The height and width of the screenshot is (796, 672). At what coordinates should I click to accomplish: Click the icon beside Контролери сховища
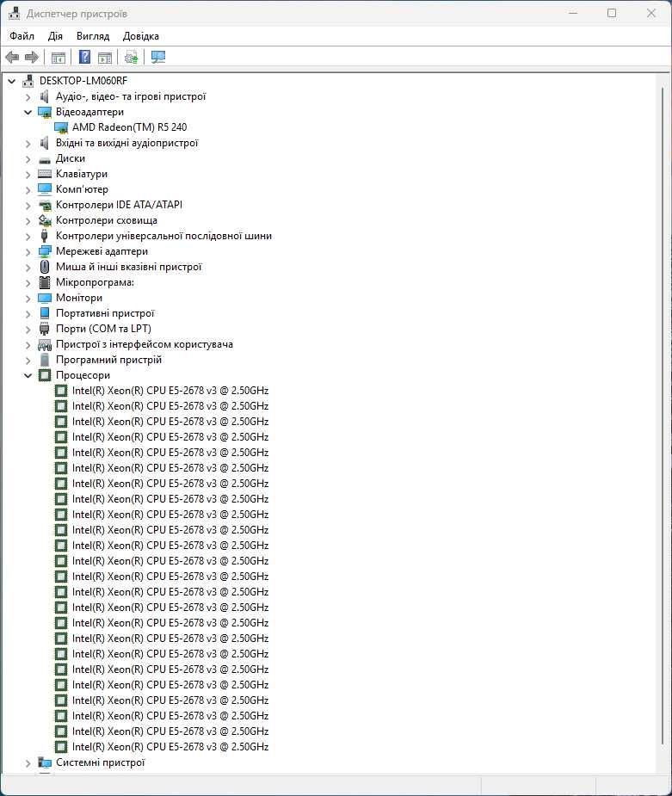(45, 220)
